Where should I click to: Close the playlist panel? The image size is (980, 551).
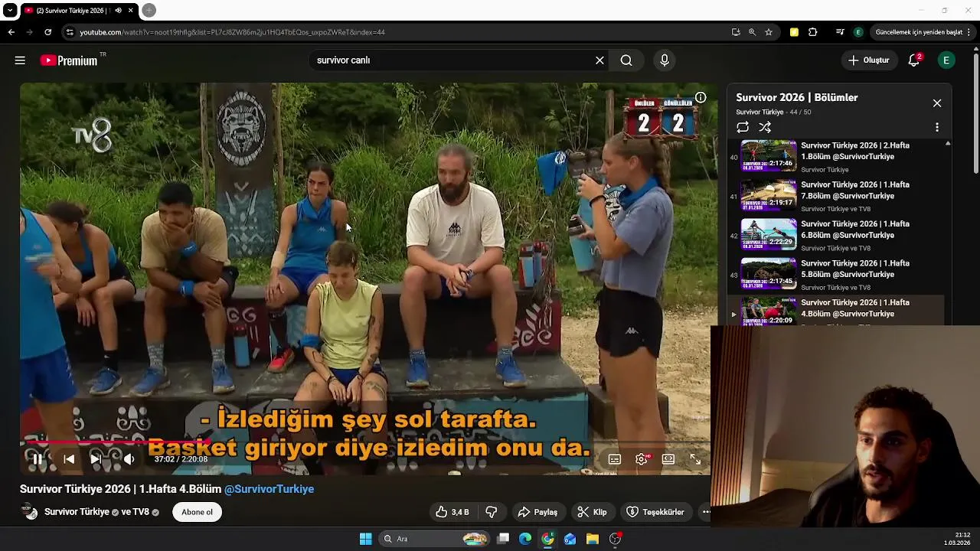click(x=937, y=103)
